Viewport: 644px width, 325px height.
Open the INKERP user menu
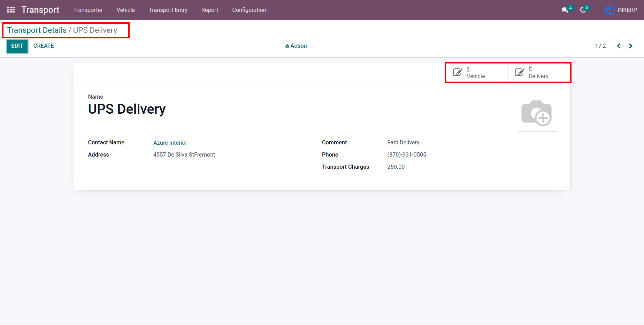point(621,10)
